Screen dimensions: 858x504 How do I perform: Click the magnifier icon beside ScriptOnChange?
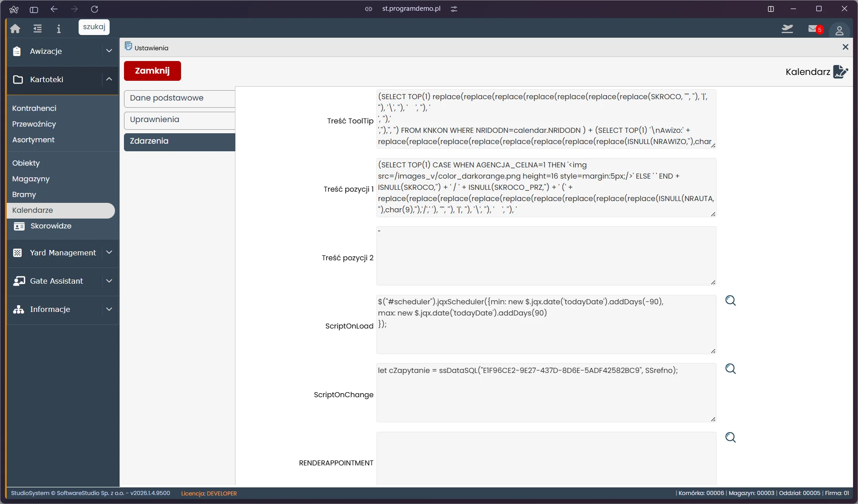coord(731,369)
